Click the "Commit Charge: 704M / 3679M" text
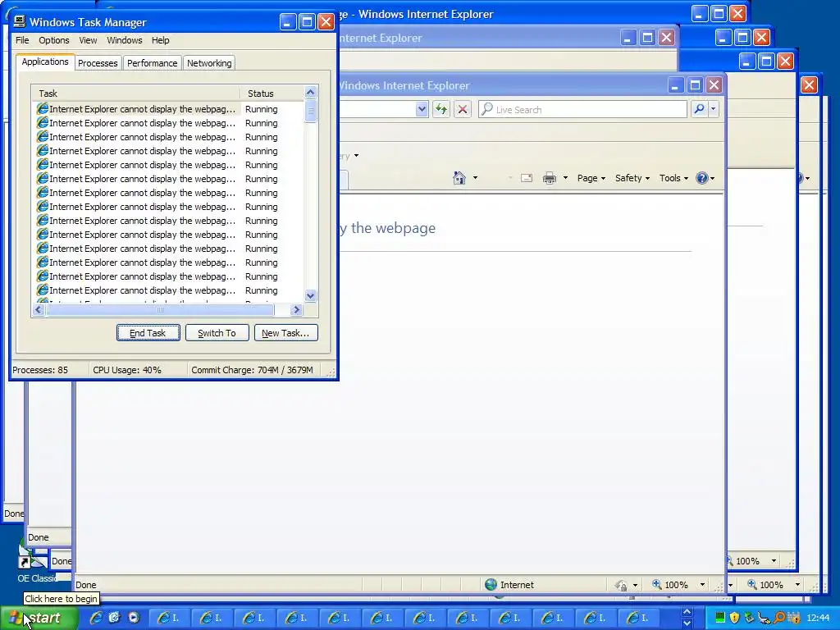The image size is (840, 630). pyautogui.click(x=252, y=370)
